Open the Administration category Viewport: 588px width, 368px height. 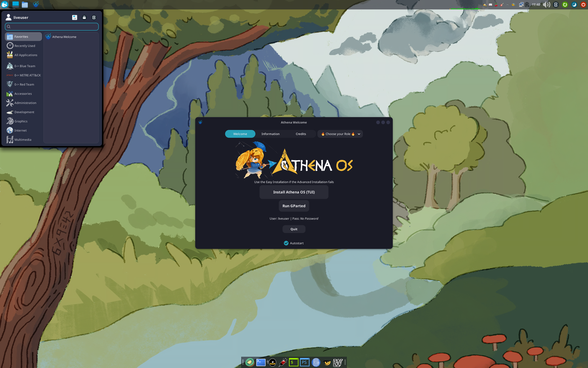23,103
